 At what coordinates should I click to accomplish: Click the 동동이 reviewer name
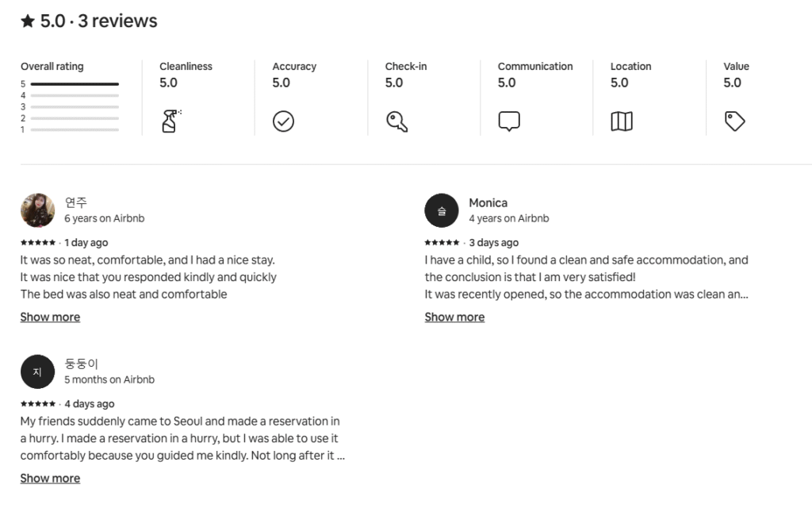(x=81, y=364)
